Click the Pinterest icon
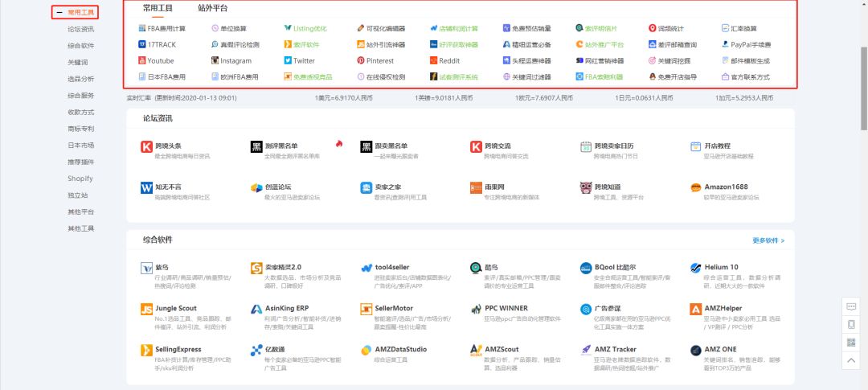The image size is (868, 390). [361, 61]
